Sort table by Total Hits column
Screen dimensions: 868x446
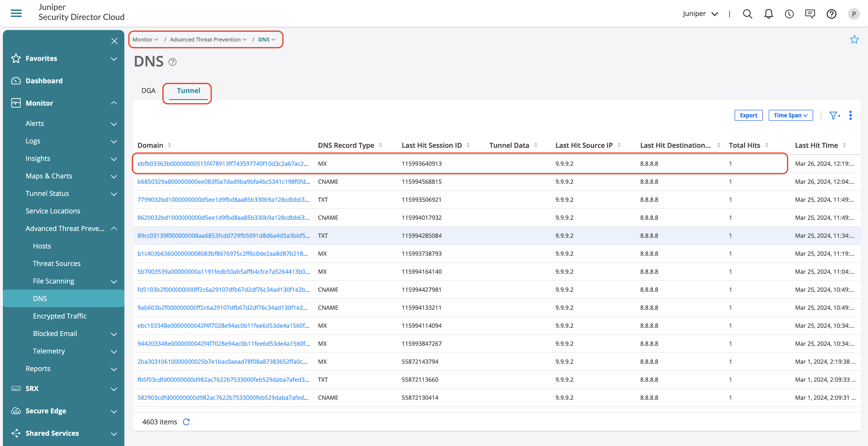766,145
